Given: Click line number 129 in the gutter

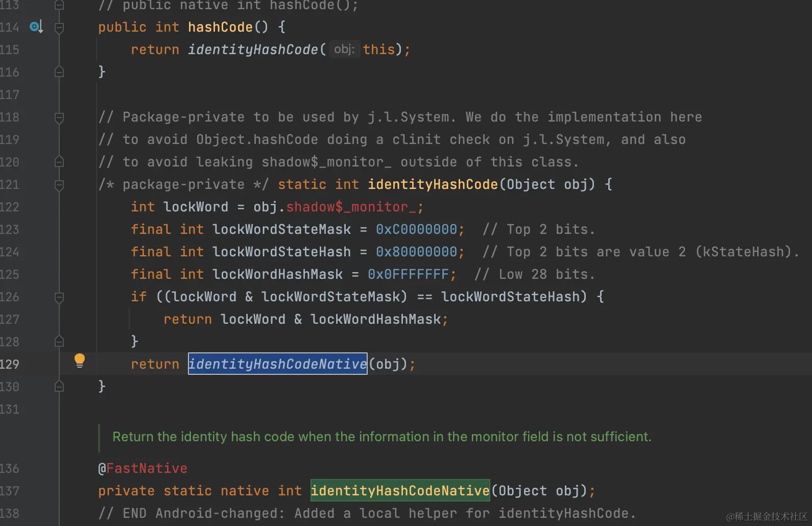Looking at the screenshot, I should click(x=10, y=364).
